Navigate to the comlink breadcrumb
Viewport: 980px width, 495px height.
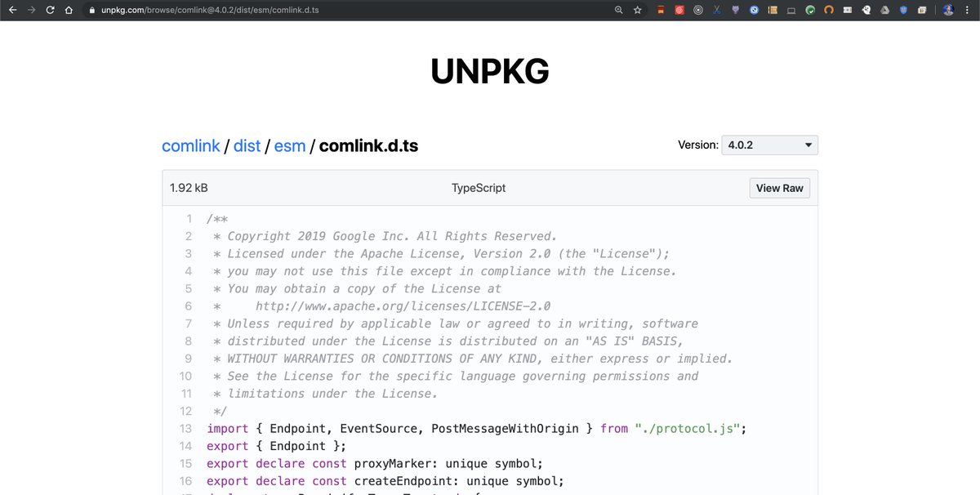[x=191, y=145]
